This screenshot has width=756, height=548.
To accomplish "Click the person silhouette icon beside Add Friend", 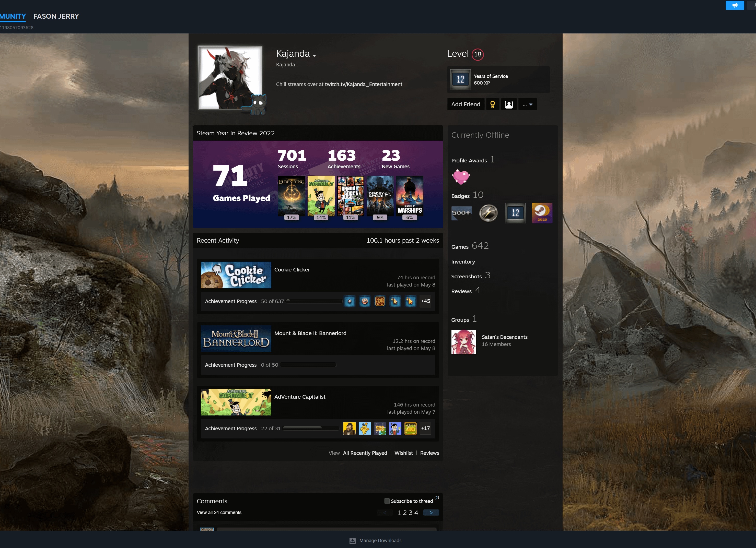I will click(509, 104).
